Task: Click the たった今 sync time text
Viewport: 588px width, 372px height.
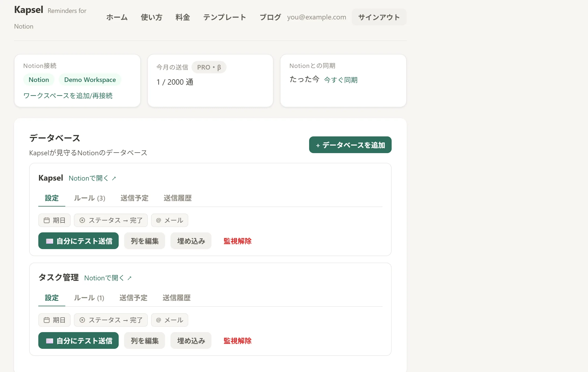Action: coord(305,79)
